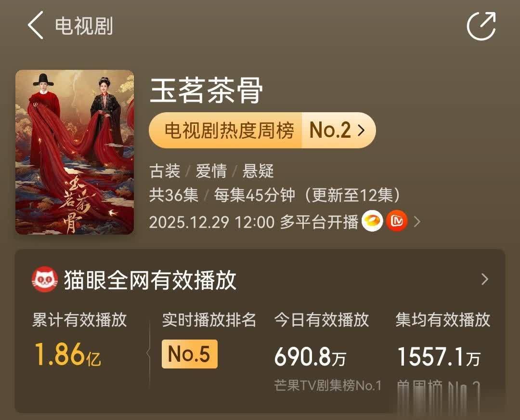520x420 pixels.
Task: Tap the 1557.1万 average plays figure
Action: pos(438,357)
